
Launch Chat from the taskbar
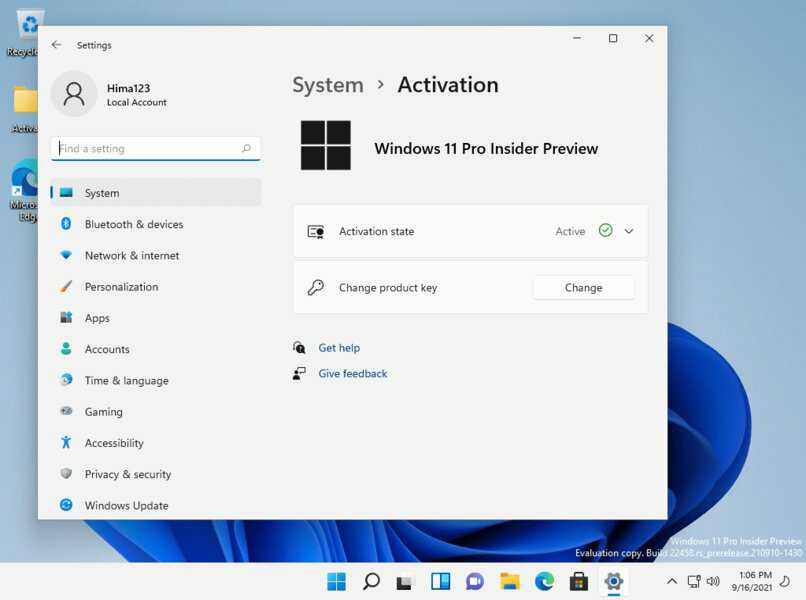click(x=474, y=581)
